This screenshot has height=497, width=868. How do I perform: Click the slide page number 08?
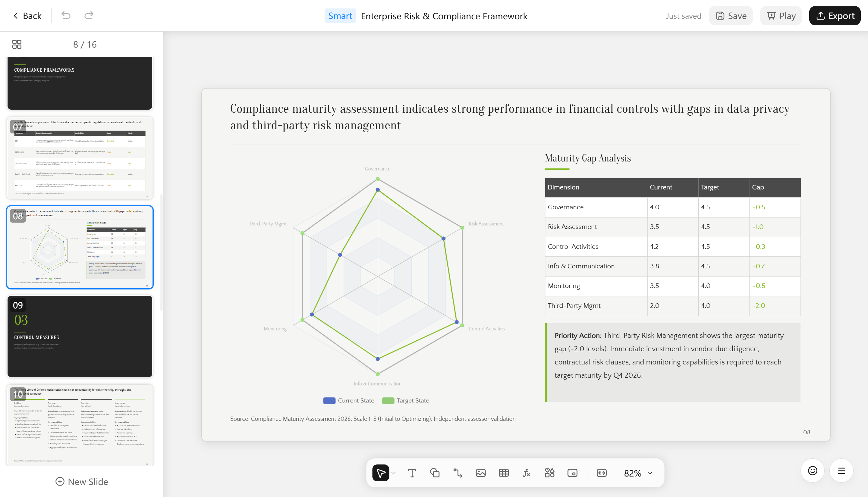click(x=807, y=432)
